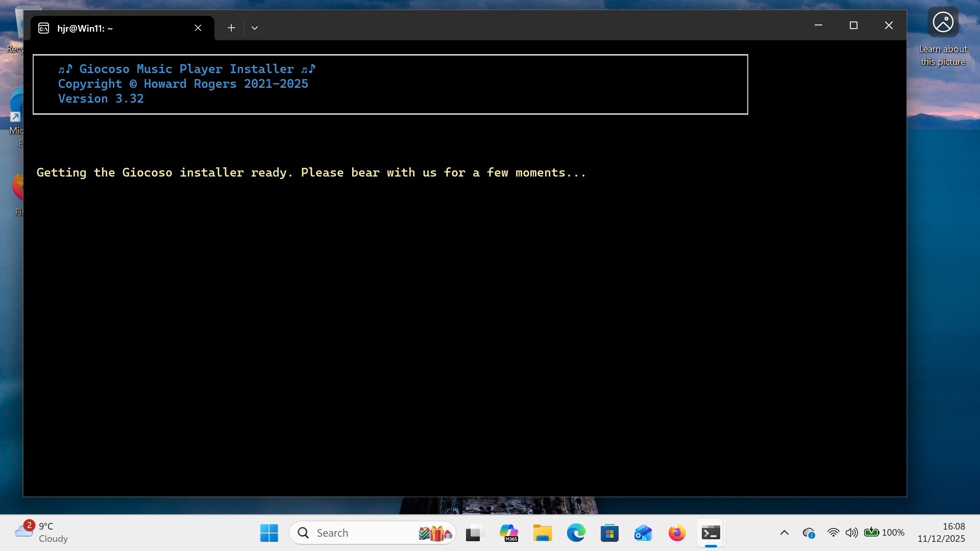Launch Microsoft Edge from the taskbar
980x551 pixels.
pyautogui.click(x=576, y=533)
